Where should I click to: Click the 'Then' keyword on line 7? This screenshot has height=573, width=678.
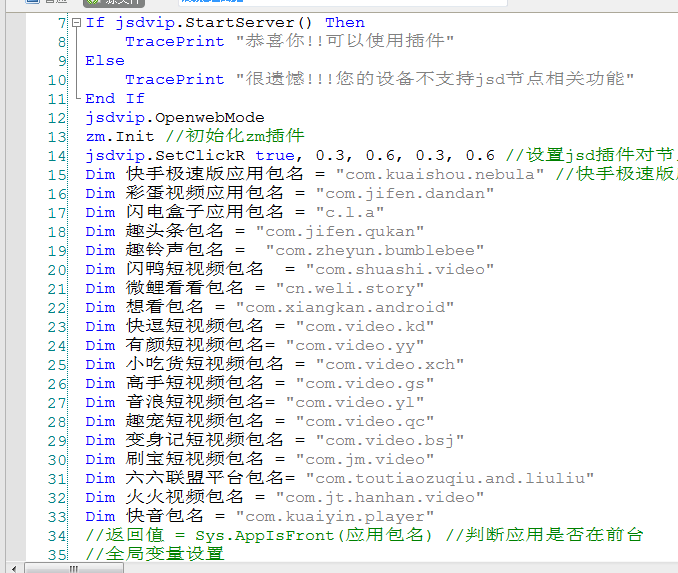click(345, 22)
